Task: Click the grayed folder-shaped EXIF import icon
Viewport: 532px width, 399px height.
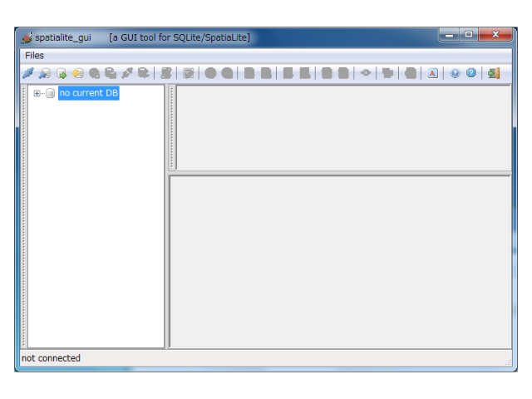Action: pyautogui.click(x=387, y=73)
